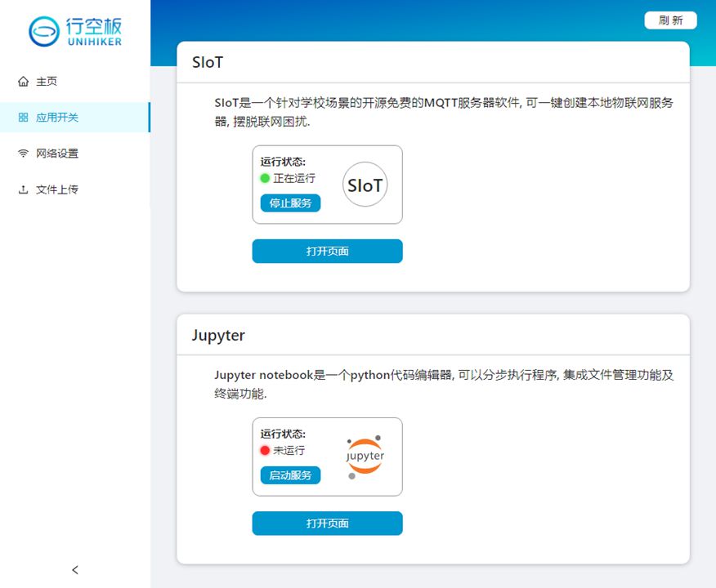716x588 pixels.
Task: Click the Jupyter card heading
Action: click(x=218, y=336)
